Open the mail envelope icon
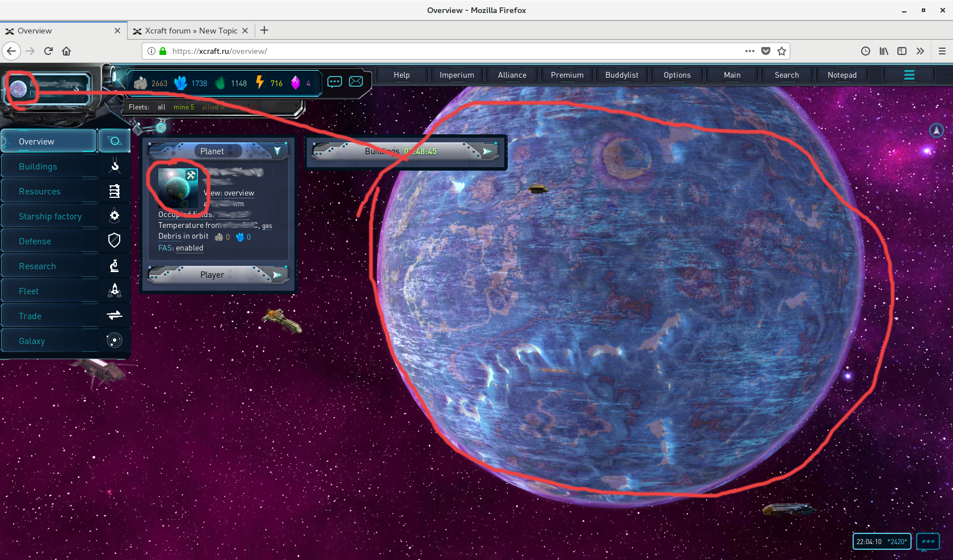 point(356,82)
